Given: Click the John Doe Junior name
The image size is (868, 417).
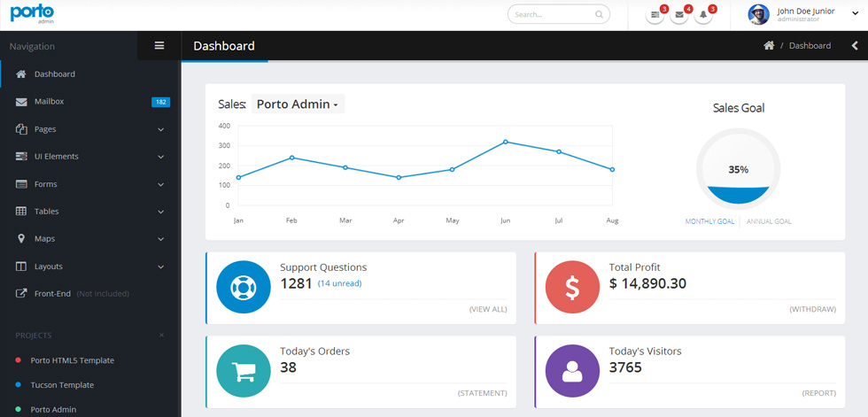Looking at the screenshot, I should [805, 11].
